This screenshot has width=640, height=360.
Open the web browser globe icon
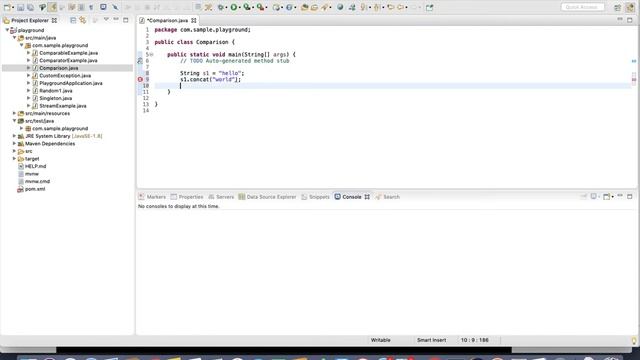pos(340,7)
